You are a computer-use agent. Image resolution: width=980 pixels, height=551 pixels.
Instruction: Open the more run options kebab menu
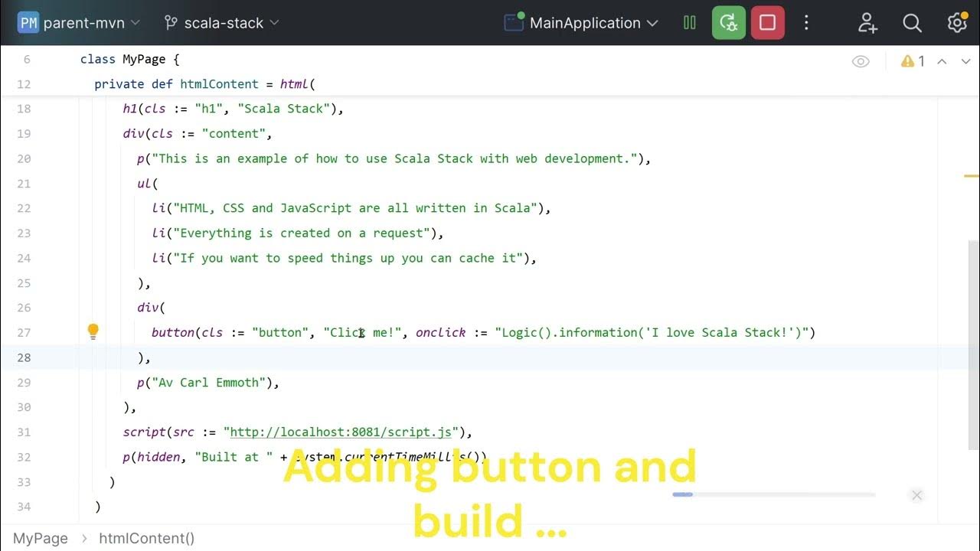pos(806,22)
